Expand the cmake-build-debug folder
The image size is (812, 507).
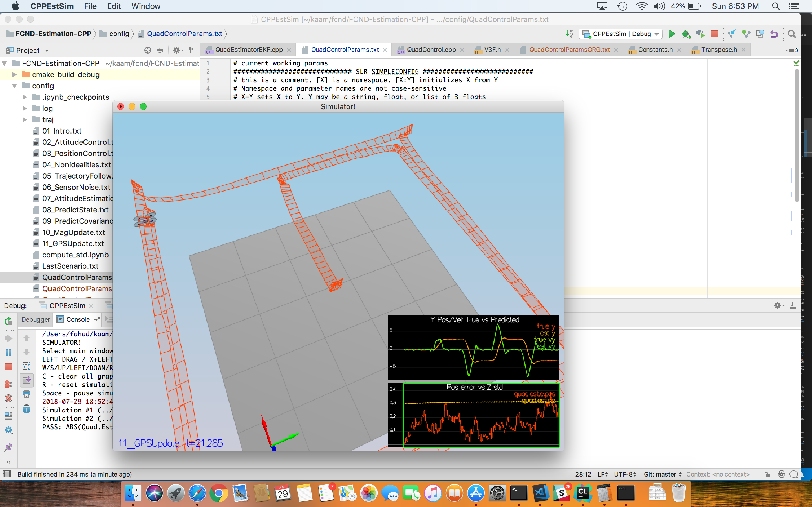(14, 74)
